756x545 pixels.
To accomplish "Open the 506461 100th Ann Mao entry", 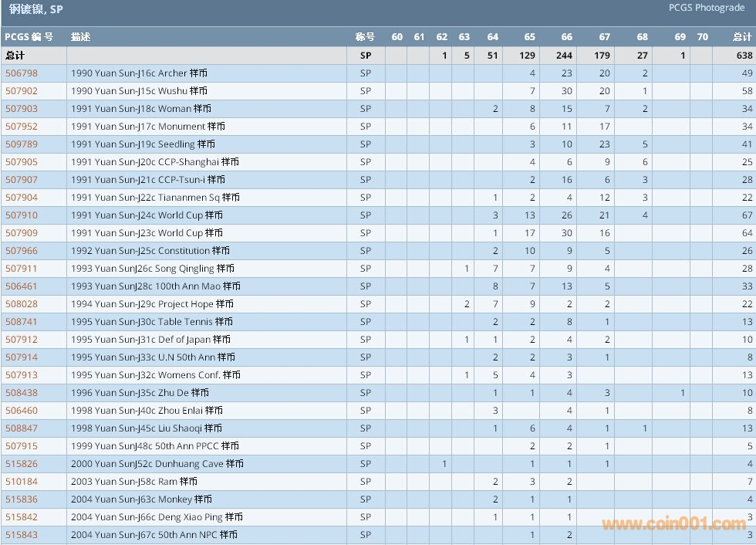I will [x=22, y=286].
